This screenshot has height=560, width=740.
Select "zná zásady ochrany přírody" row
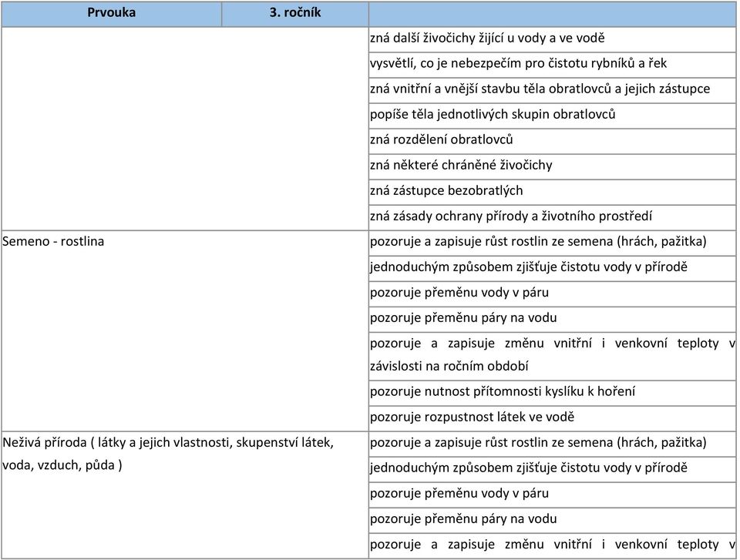click(552, 217)
